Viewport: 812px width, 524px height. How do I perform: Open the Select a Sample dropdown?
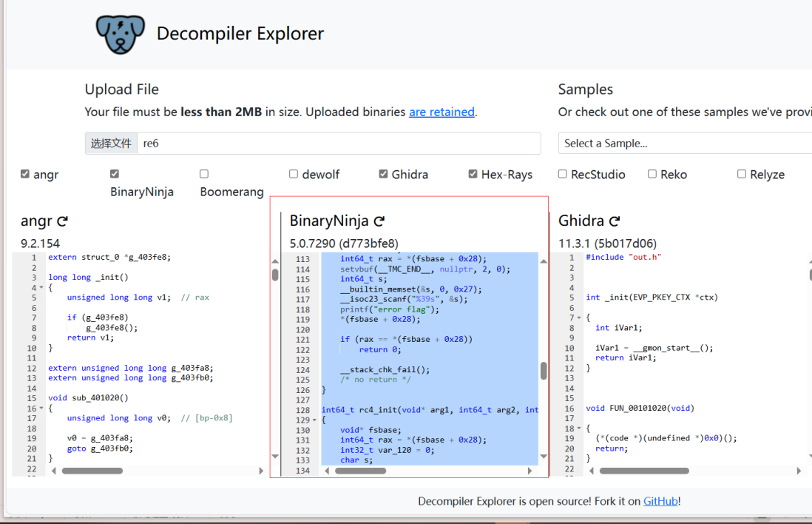pos(685,143)
